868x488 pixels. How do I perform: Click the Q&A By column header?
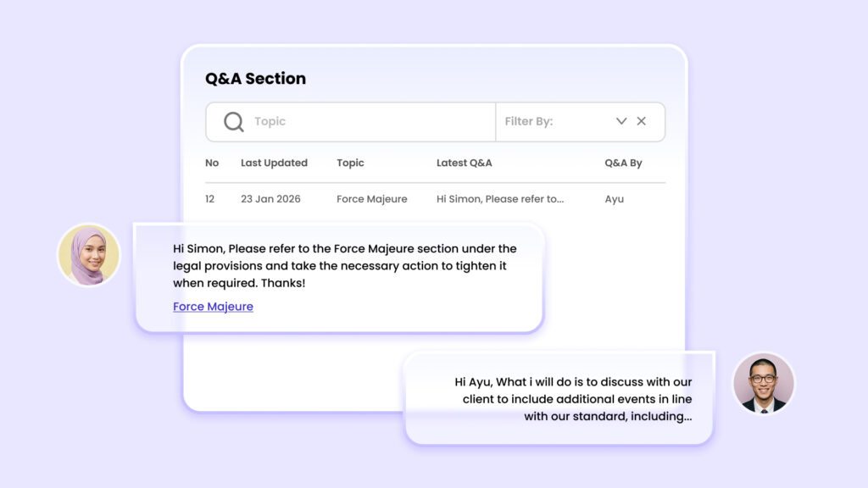point(623,163)
